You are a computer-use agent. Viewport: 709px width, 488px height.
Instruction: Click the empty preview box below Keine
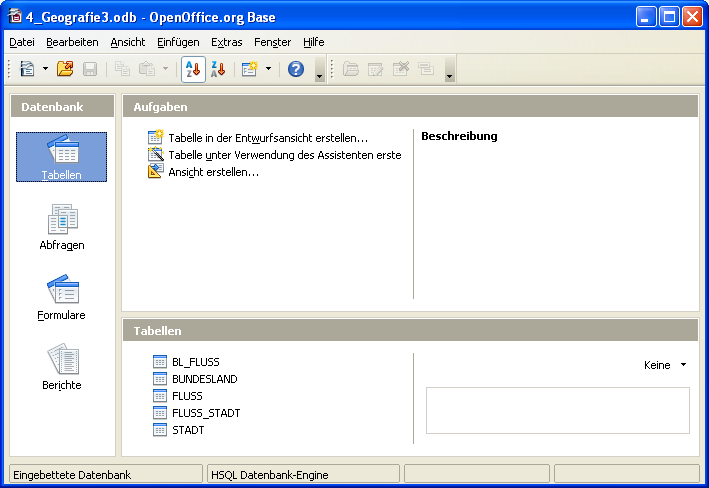(557, 410)
